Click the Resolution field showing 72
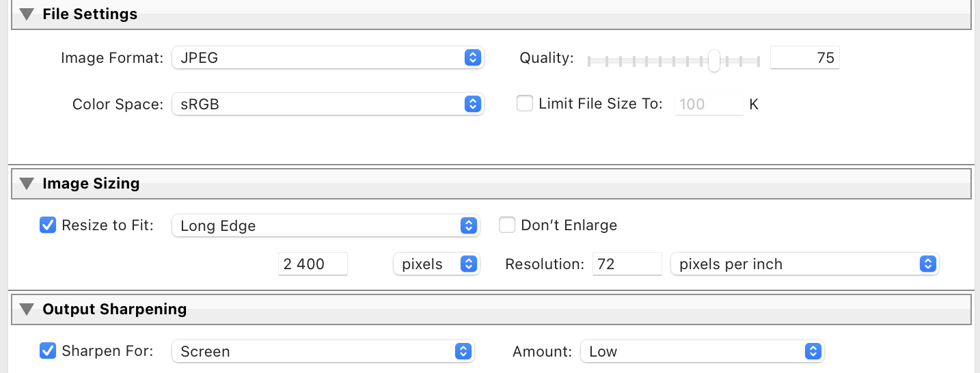The image size is (980, 373). coord(627,264)
